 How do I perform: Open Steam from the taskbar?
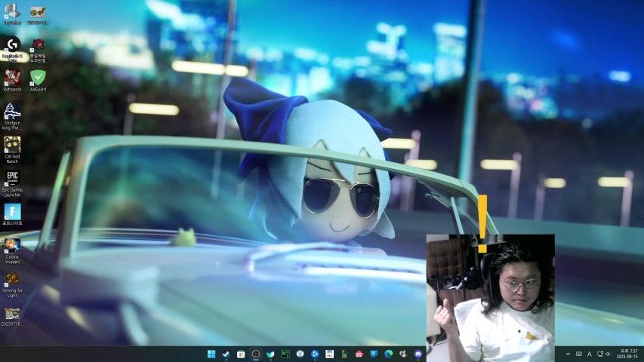click(x=226, y=354)
